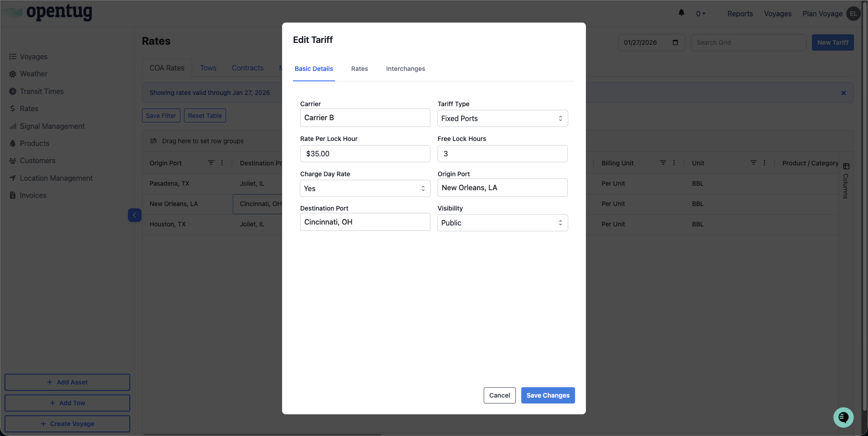Open Billing Unit column menu dots

tap(674, 163)
